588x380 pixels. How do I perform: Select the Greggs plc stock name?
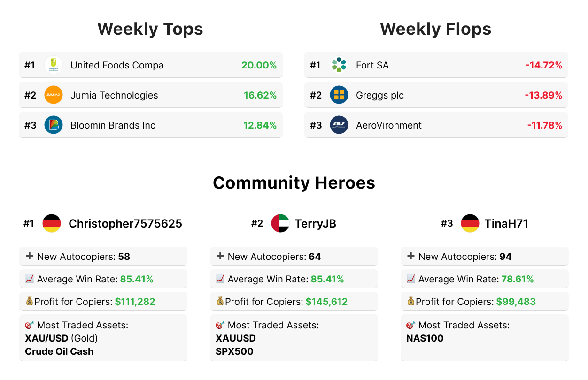(379, 95)
